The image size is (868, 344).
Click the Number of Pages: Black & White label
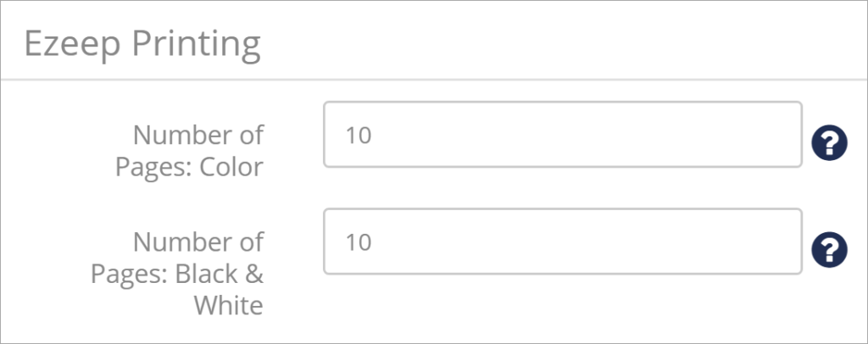point(198,273)
